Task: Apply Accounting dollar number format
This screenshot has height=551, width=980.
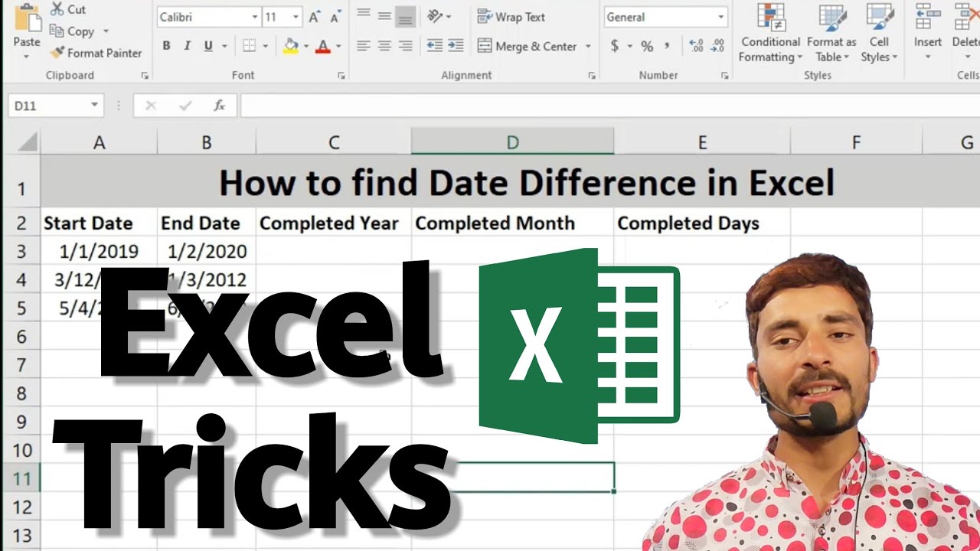Action: click(x=615, y=46)
